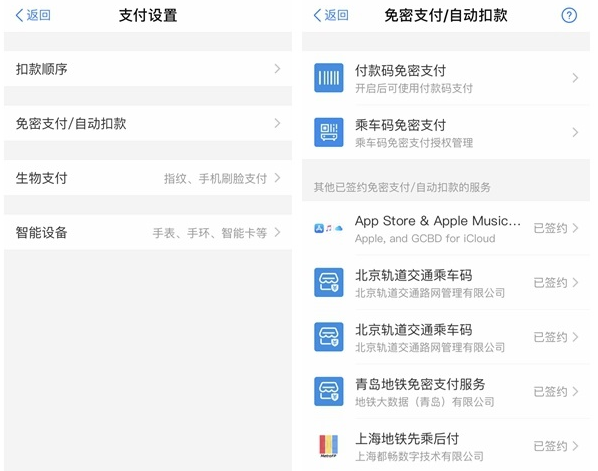Screen dimensions: 598x471
Task: Open the help question mark icon
Action: click(569, 15)
